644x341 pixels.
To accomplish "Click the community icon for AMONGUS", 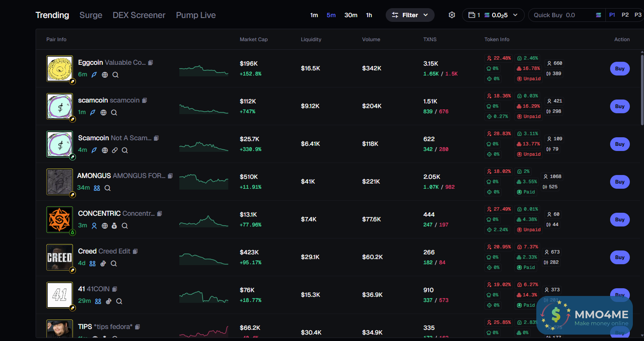I will 97,188.
